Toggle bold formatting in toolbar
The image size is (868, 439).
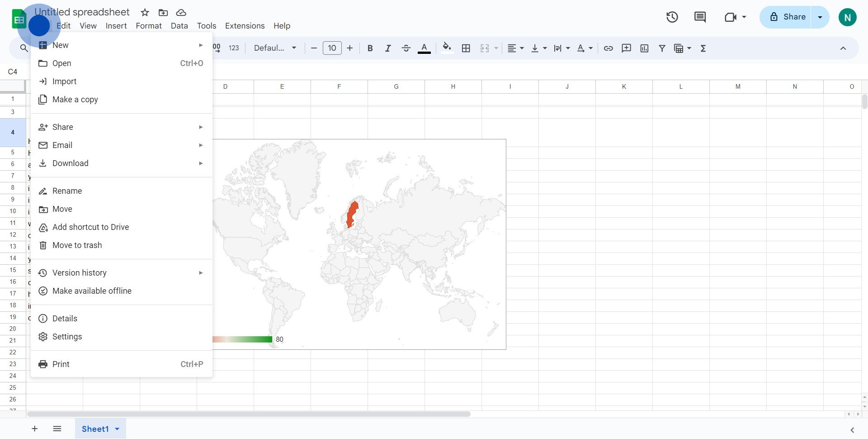(370, 48)
